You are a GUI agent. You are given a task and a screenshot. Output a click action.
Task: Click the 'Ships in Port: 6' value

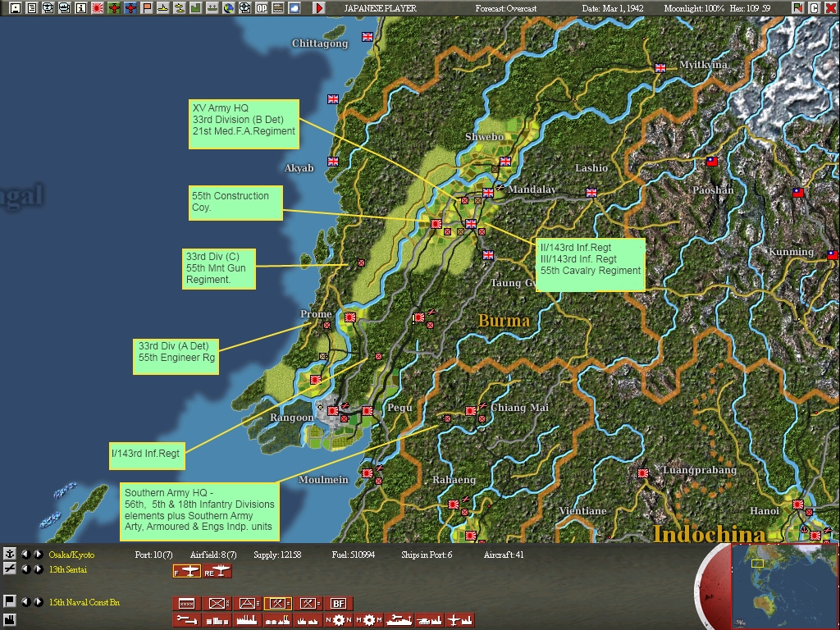[427, 555]
